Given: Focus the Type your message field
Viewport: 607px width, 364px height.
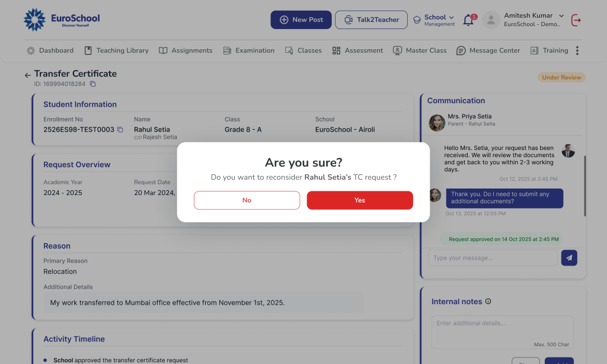Looking at the screenshot, I should pyautogui.click(x=492, y=258).
